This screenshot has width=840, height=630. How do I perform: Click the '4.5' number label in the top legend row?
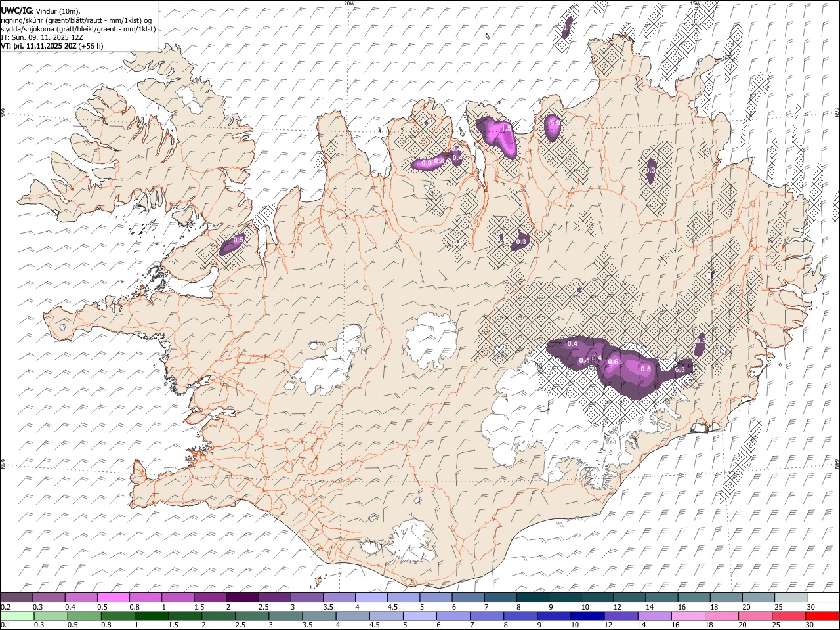(392, 607)
